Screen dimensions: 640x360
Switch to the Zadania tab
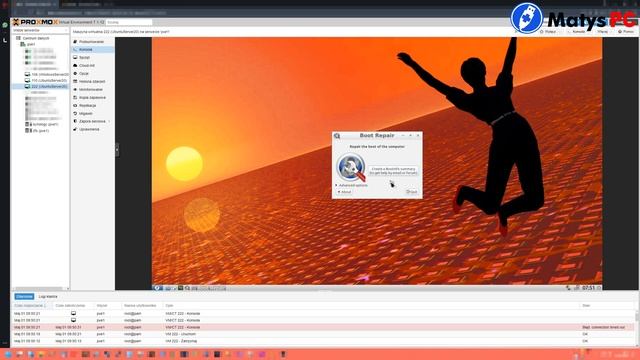24,296
